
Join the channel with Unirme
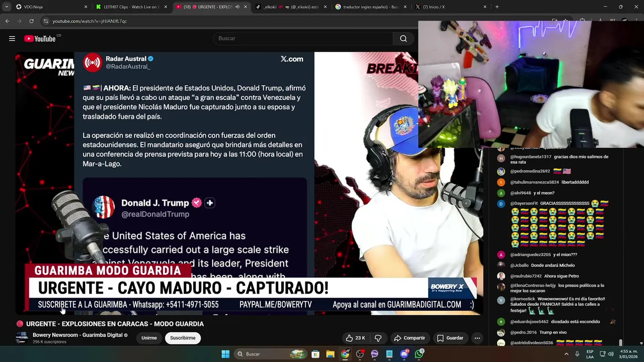click(x=149, y=338)
